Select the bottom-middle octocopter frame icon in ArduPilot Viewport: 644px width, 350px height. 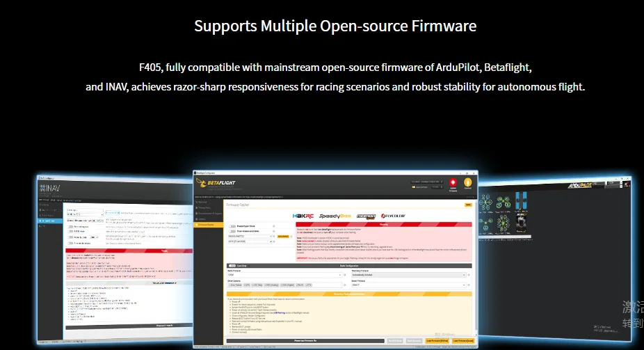pyautogui.click(x=503, y=223)
